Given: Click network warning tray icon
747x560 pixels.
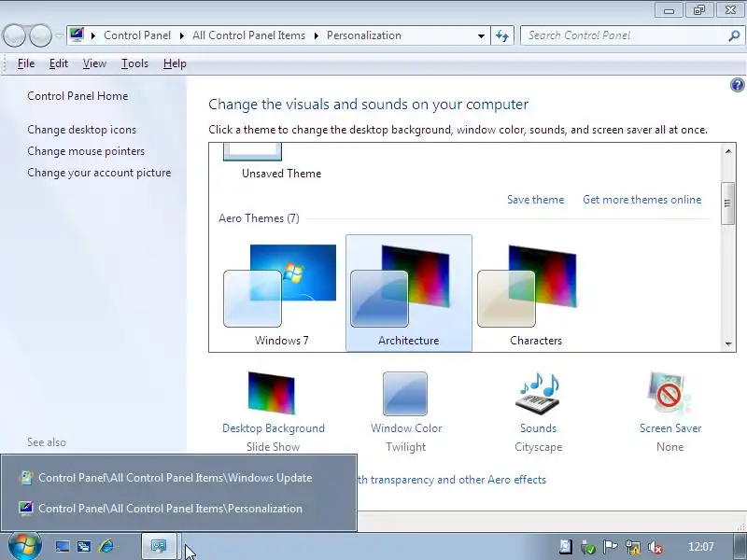Looking at the screenshot, I should (x=633, y=547).
